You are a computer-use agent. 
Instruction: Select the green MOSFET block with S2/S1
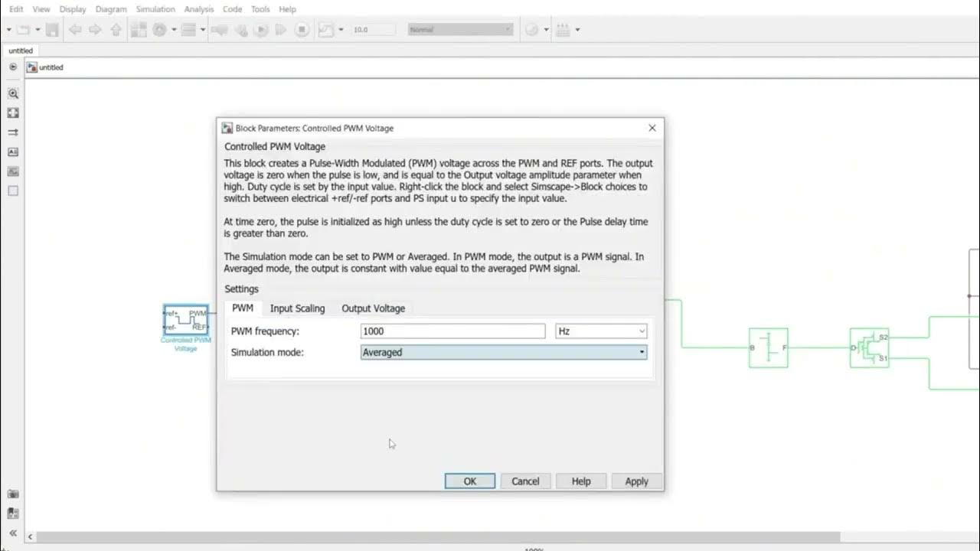pyautogui.click(x=870, y=347)
